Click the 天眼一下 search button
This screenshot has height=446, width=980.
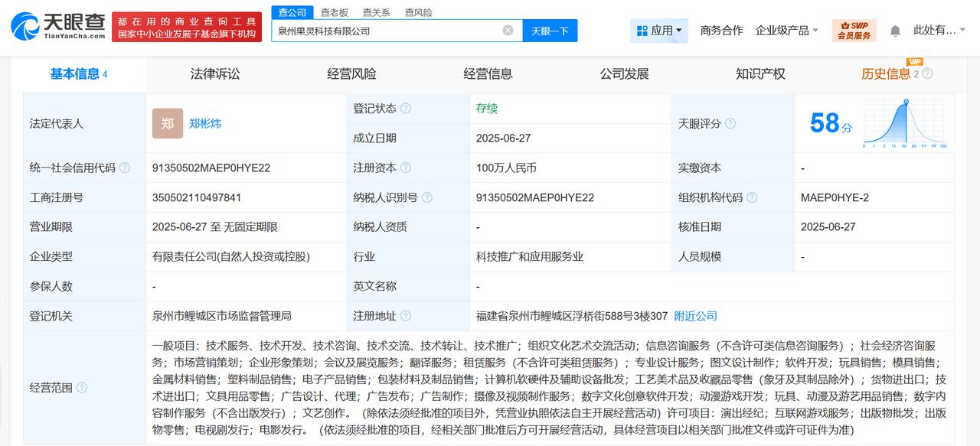(x=550, y=31)
